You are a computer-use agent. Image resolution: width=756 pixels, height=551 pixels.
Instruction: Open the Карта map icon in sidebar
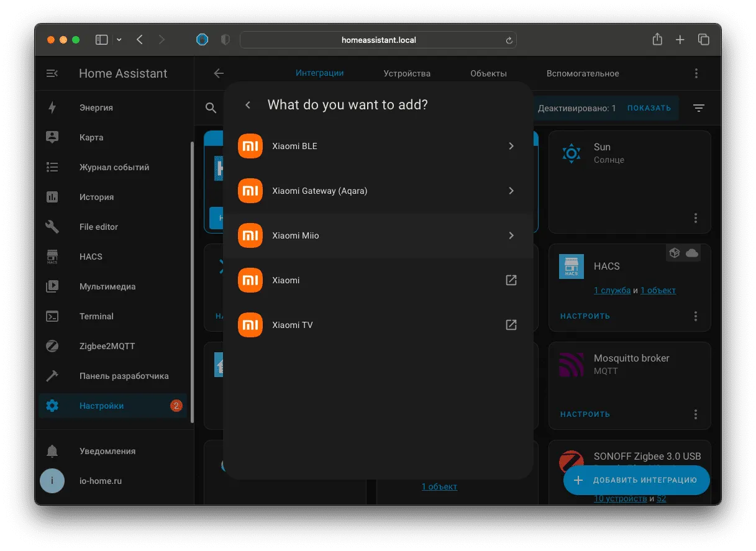[52, 137]
